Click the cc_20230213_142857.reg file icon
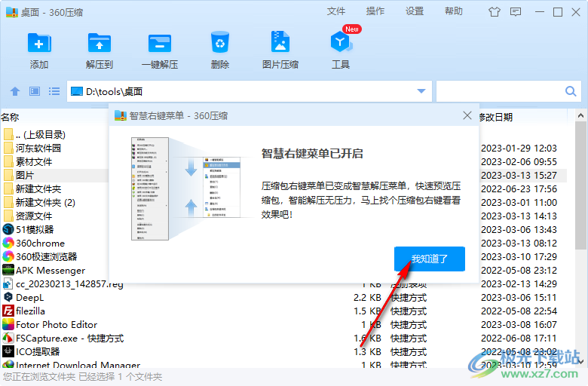This screenshot has width=588, height=386. pos(8,283)
